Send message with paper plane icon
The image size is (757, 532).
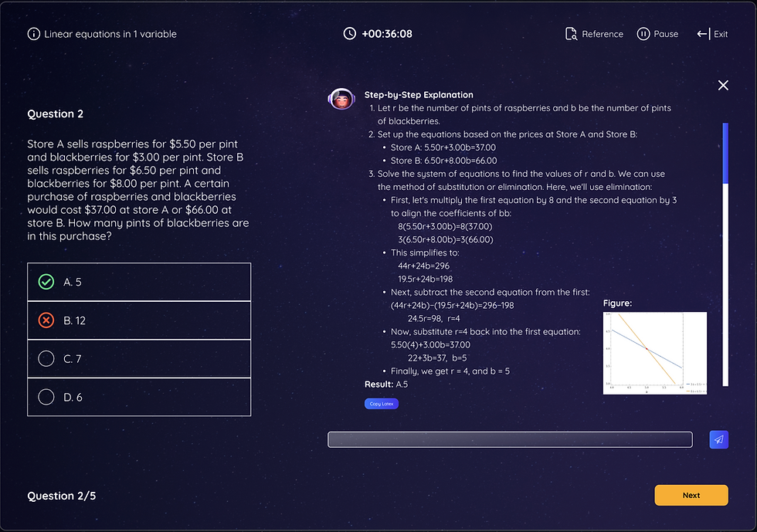pos(718,439)
